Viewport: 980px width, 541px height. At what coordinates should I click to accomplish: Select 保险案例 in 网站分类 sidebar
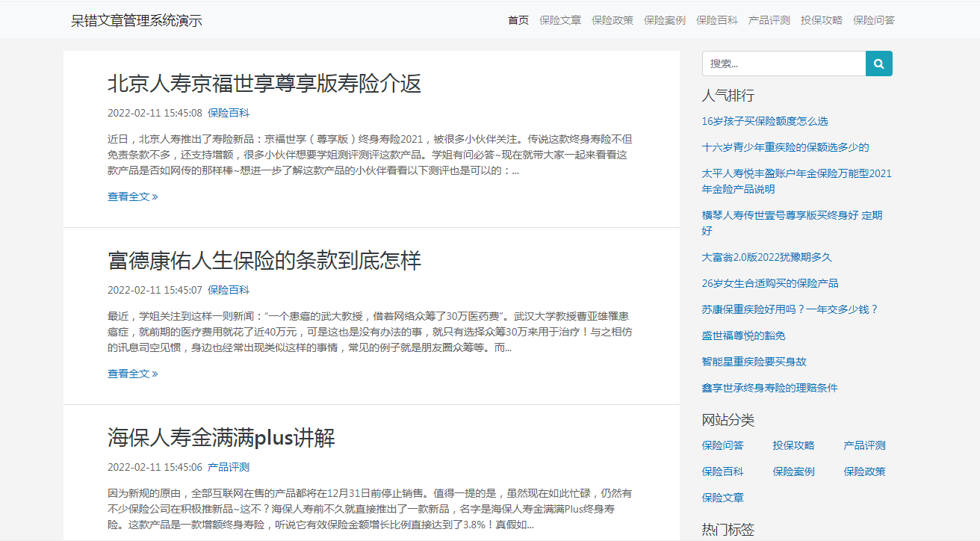(x=794, y=472)
